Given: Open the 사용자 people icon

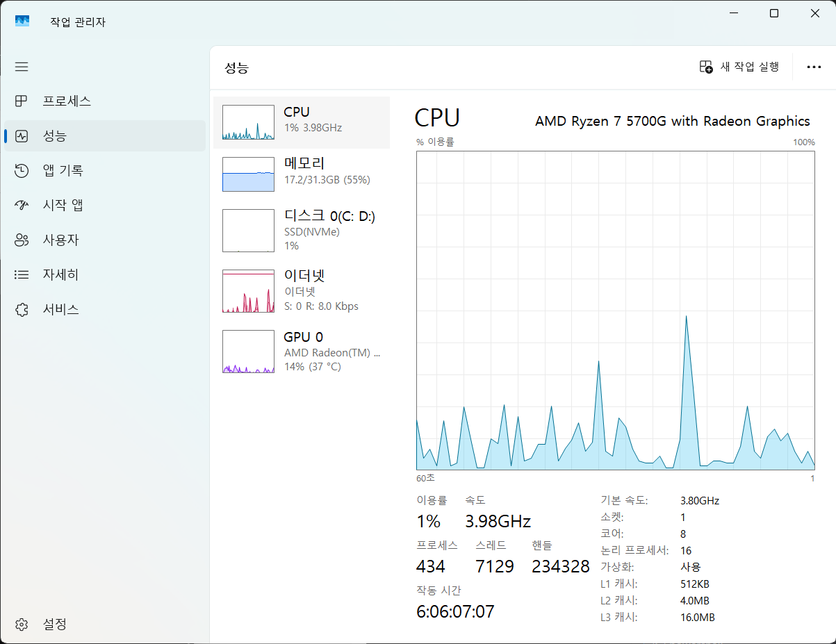Looking at the screenshot, I should click(x=22, y=240).
